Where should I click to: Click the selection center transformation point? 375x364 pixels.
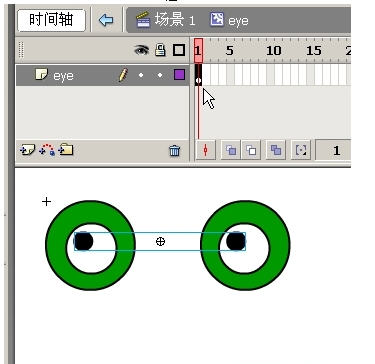pos(160,241)
